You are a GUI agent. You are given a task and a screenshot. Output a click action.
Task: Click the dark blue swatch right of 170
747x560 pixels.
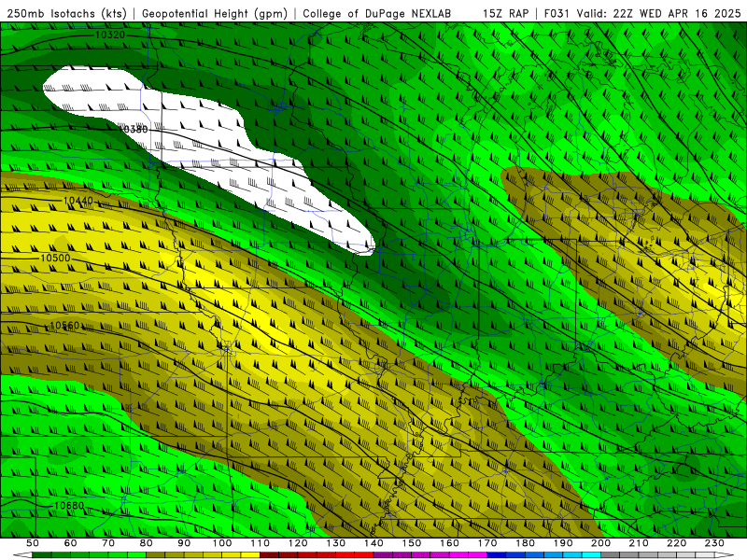pyautogui.click(x=497, y=555)
